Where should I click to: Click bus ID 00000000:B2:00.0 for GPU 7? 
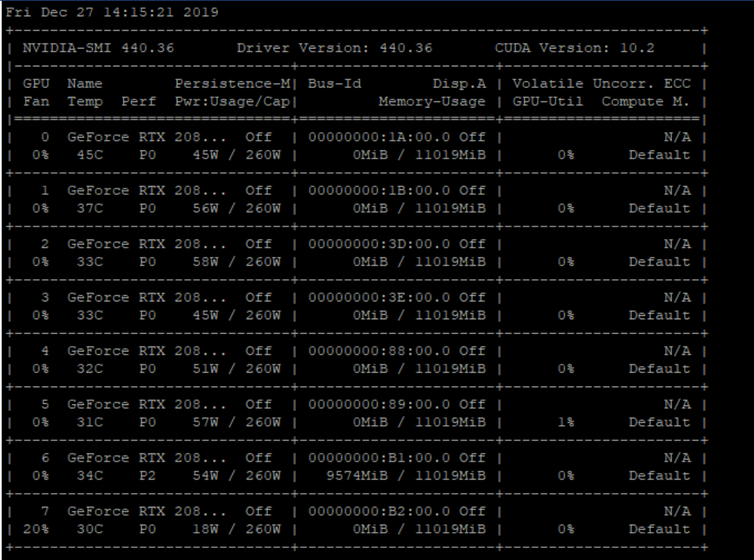379,511
